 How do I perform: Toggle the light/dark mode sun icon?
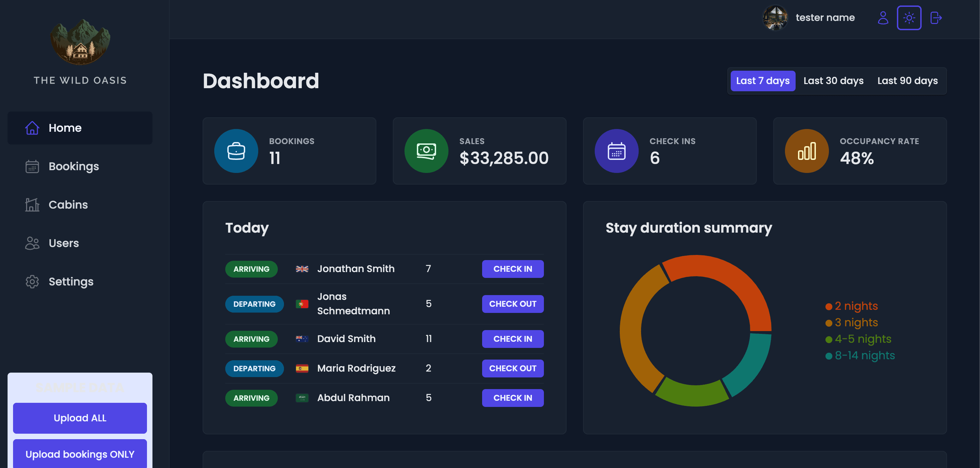[x=909, y=18]
